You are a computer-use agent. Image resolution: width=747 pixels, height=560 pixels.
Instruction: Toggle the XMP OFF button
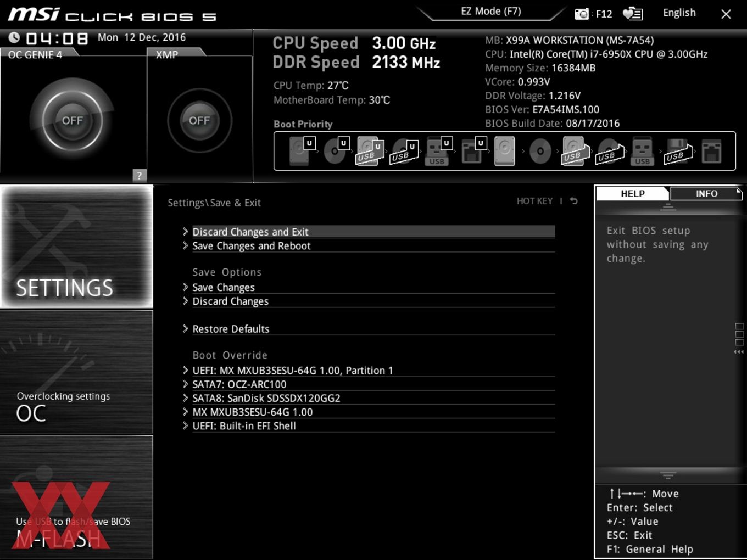[x=199, y=120]
